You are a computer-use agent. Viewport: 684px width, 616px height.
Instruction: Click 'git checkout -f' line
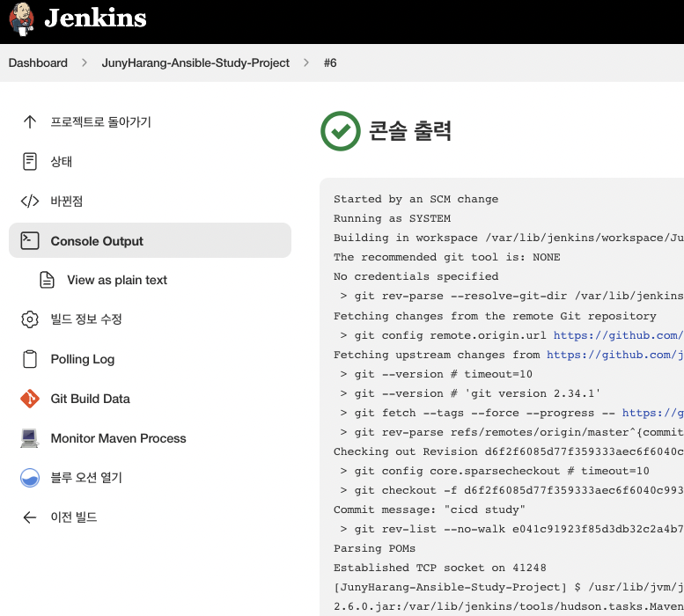pyautogui.click(x=511, y=490)
